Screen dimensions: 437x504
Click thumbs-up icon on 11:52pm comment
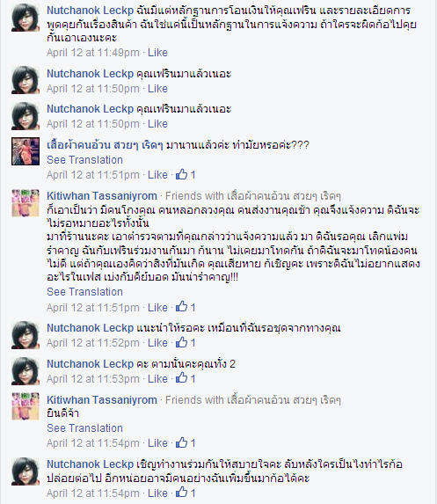tap(181, 342)
